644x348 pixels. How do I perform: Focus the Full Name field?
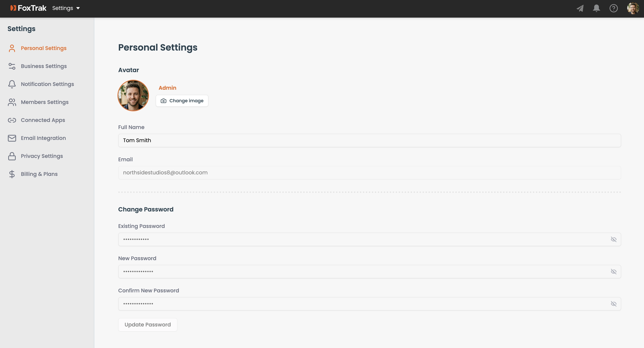pos(370,141)
